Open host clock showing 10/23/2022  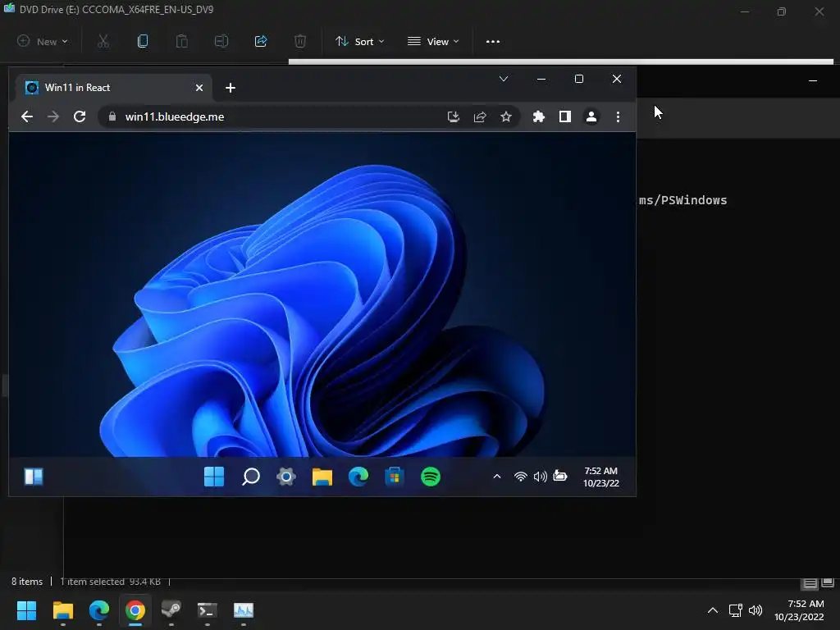[x=799, y=610]
